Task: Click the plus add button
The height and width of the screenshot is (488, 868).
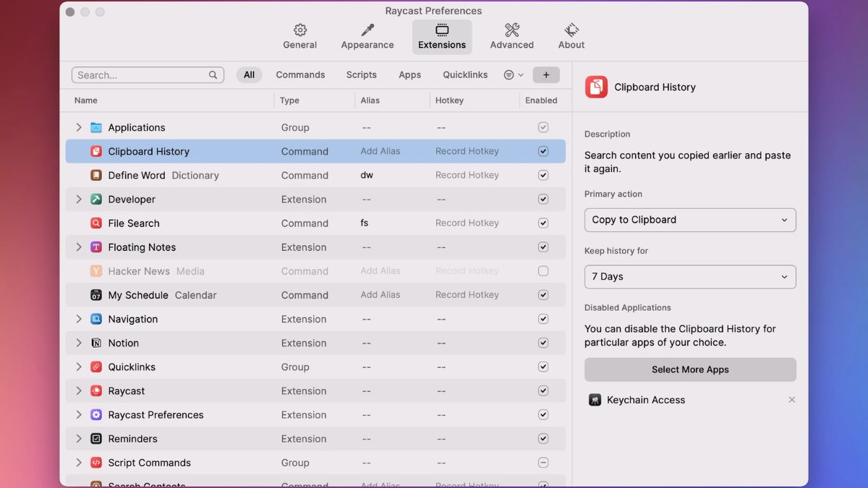Action: (x=546, y=74)
